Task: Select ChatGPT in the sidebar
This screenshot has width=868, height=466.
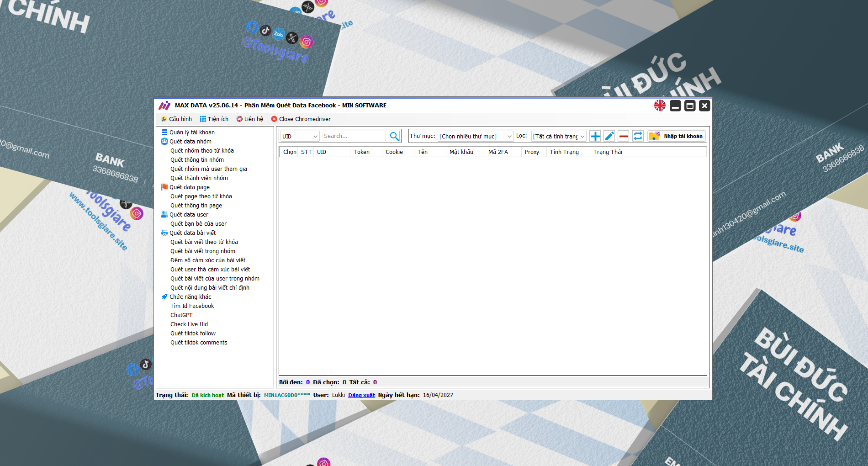Action: point(181,315)
